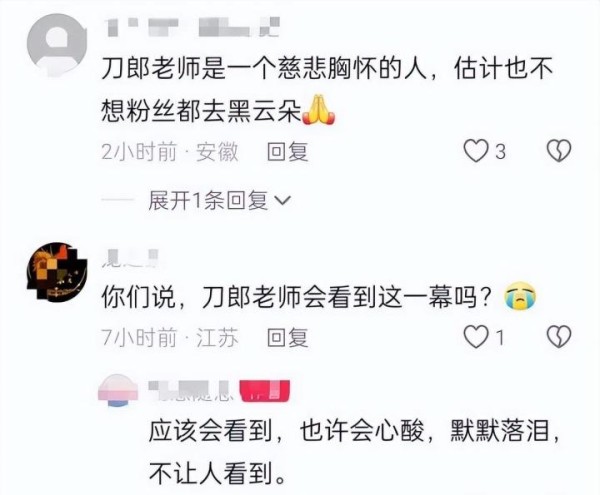The image size is (600, 495).
Task: Open the pink reply-author avatar
Action: click(118, 390)
